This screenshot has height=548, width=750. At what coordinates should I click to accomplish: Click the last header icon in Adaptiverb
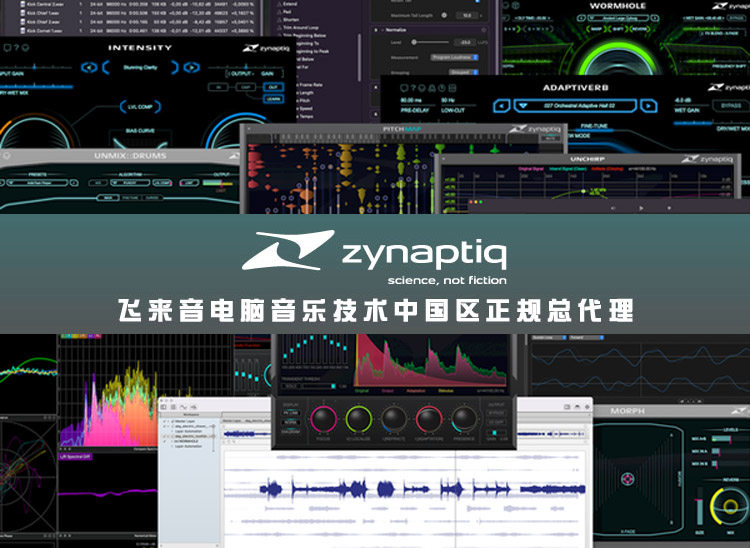pyautogui.click(x=452, y=88)
